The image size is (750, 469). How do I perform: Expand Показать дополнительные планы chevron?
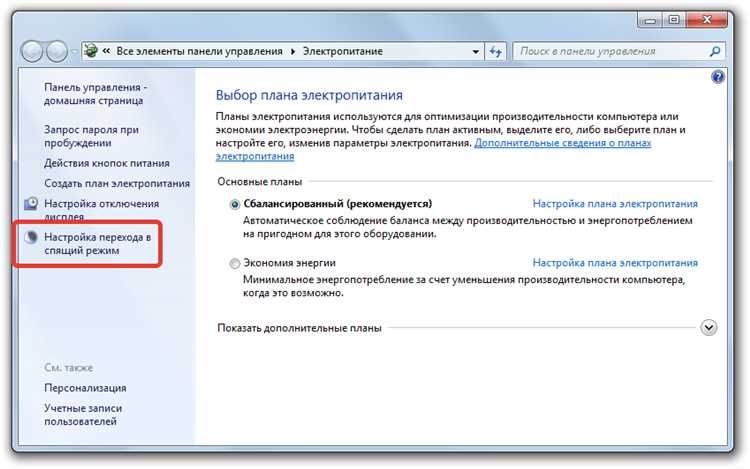click(x=708, y=328)
